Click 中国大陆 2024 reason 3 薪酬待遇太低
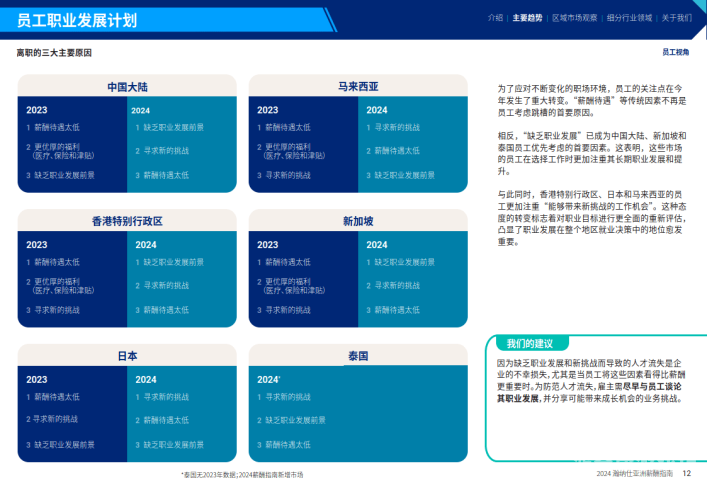Screen dimensions: 707x500 pyautogui.click(x=162, y=175)
